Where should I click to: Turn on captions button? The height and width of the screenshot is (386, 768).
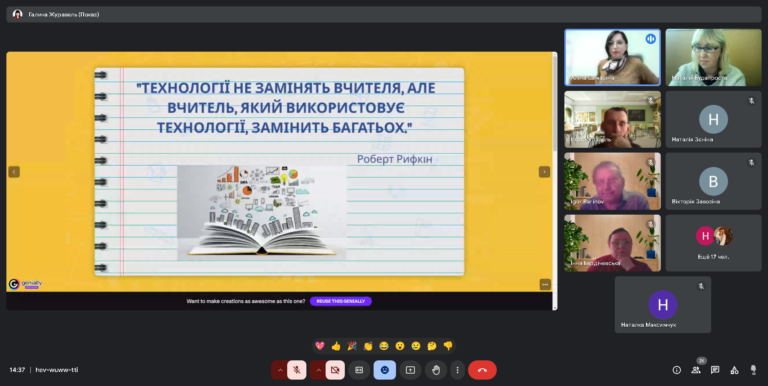tap(359, 370)
